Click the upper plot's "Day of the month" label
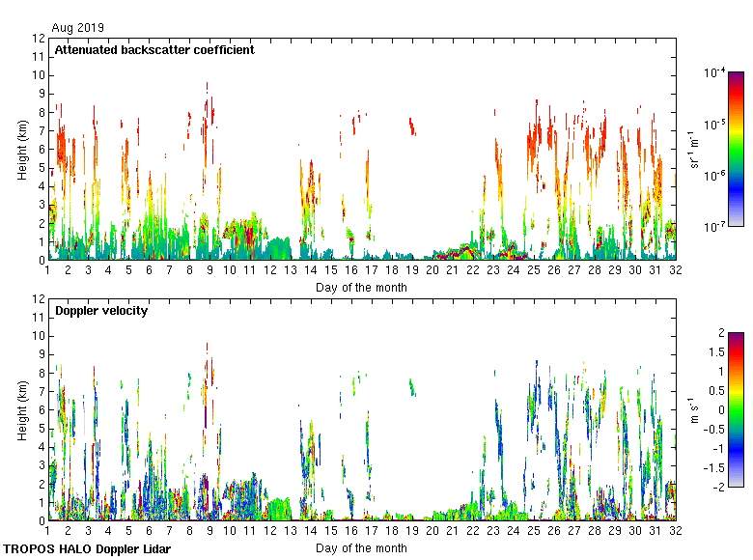The height and width of the screenshot is (560, 753). 361,287
